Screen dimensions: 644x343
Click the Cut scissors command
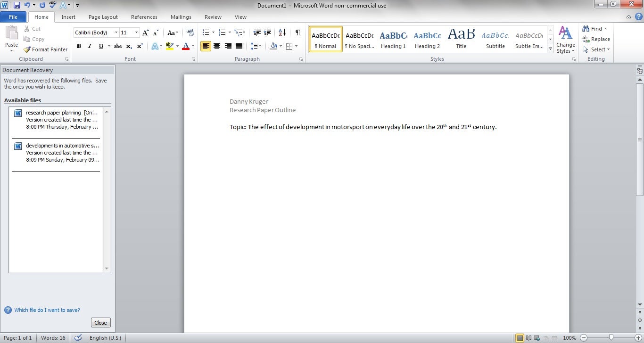tap(32, 29)
